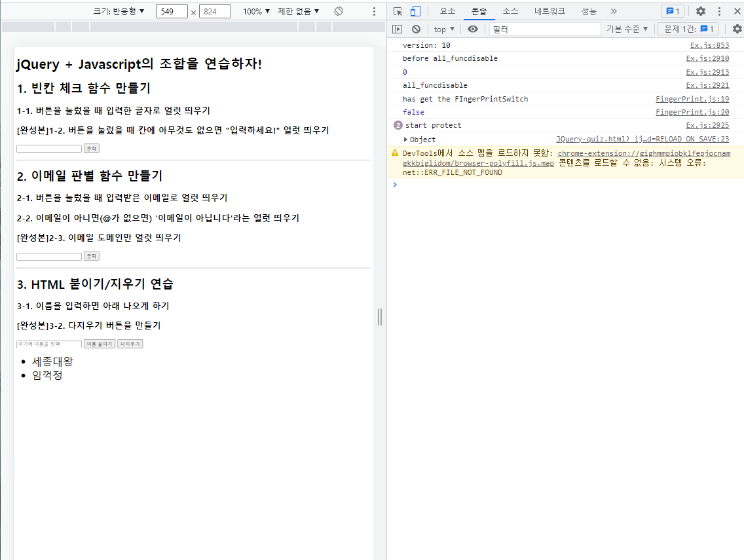744x560 pixels.
Task: Open the JQuery-quiz.html source link
Action: pos(642,139)
